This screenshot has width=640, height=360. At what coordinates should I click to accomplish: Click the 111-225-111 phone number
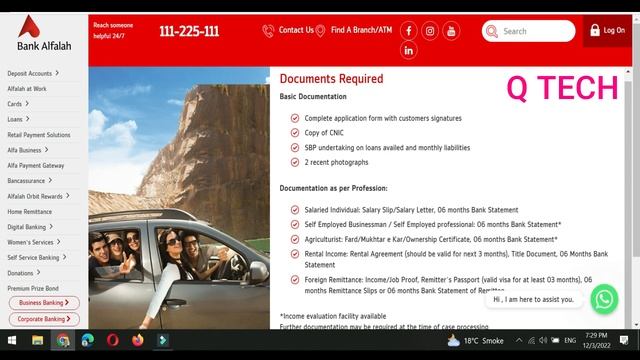click(x=189, y=31)
